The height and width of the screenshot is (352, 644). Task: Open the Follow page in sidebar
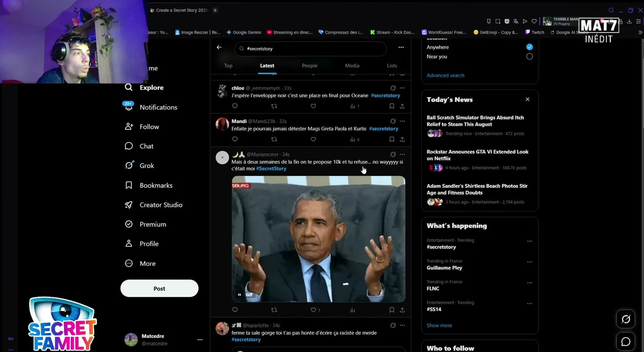(142, 127)
